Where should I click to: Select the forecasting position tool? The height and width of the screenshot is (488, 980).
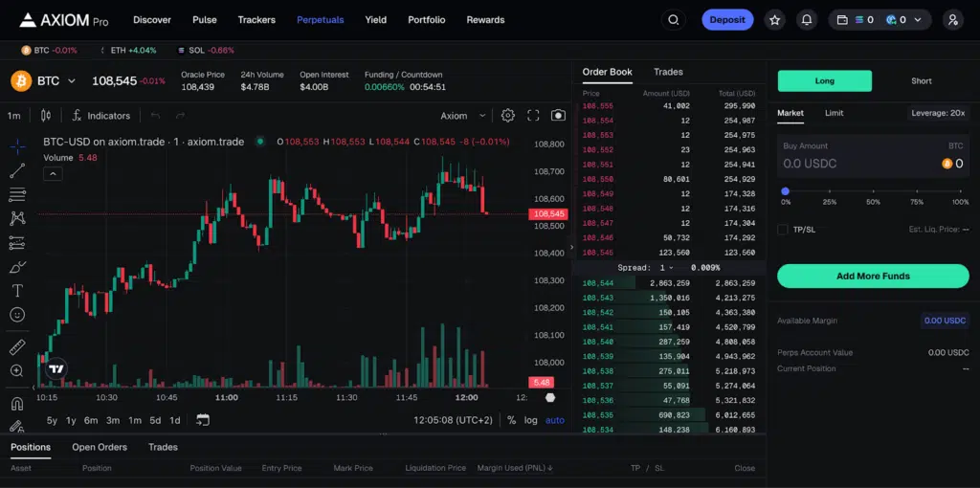(17, 243)
